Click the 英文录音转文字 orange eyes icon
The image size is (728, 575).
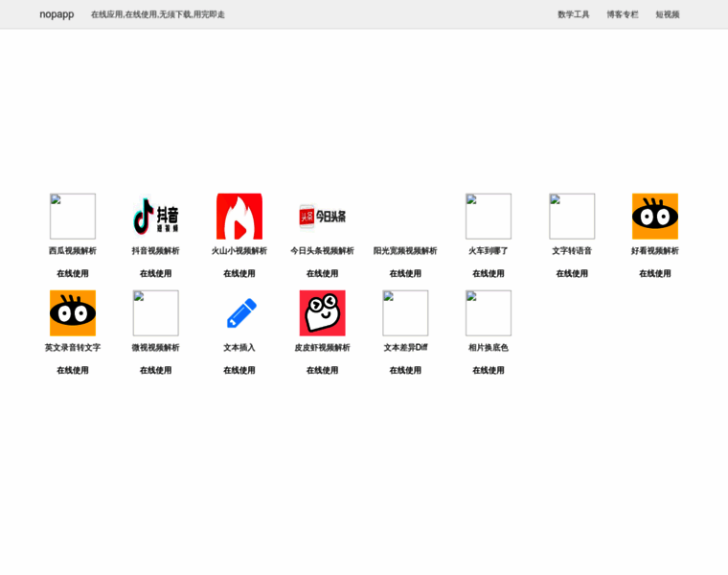(73, 313)
